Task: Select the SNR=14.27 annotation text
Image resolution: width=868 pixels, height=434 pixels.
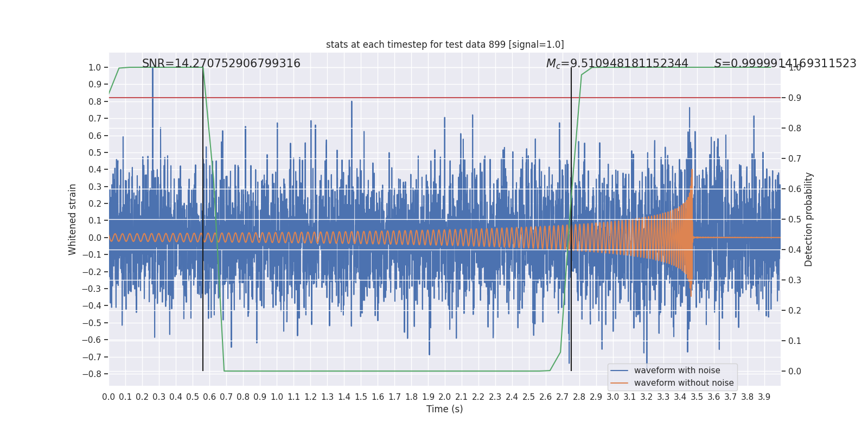Action: [221, 63]
